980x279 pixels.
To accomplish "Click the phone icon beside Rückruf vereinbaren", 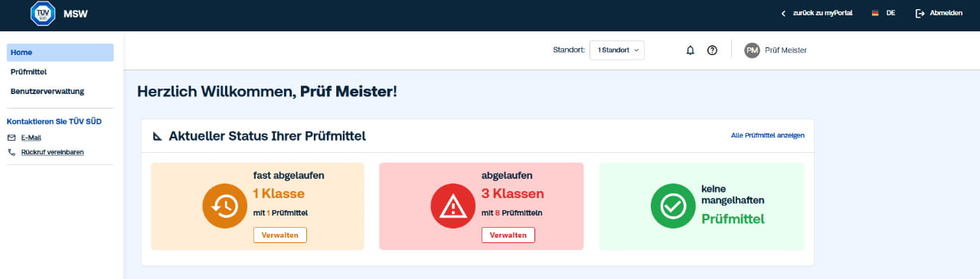I will (11, 152).
